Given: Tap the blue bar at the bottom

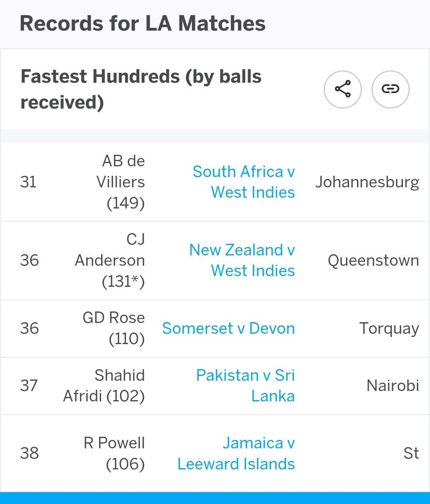Looking at the screenshot, I should point(215,498).
